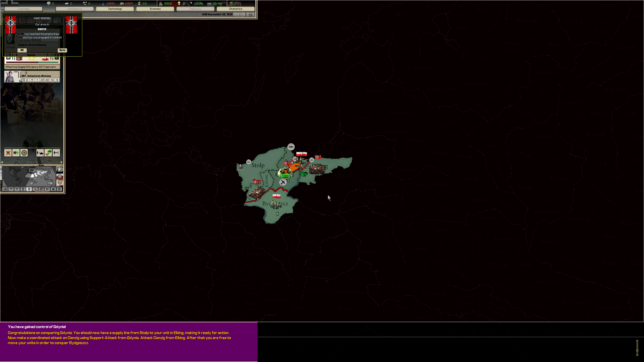This screenshot has width=644, height=362.
Task: Click the air base plane icon
Action: point(283,182)
